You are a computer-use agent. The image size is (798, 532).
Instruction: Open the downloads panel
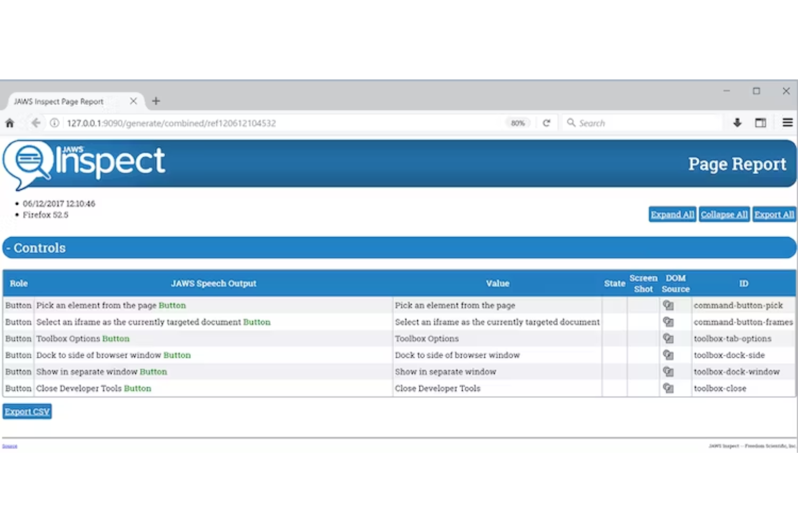coord(737,123)
